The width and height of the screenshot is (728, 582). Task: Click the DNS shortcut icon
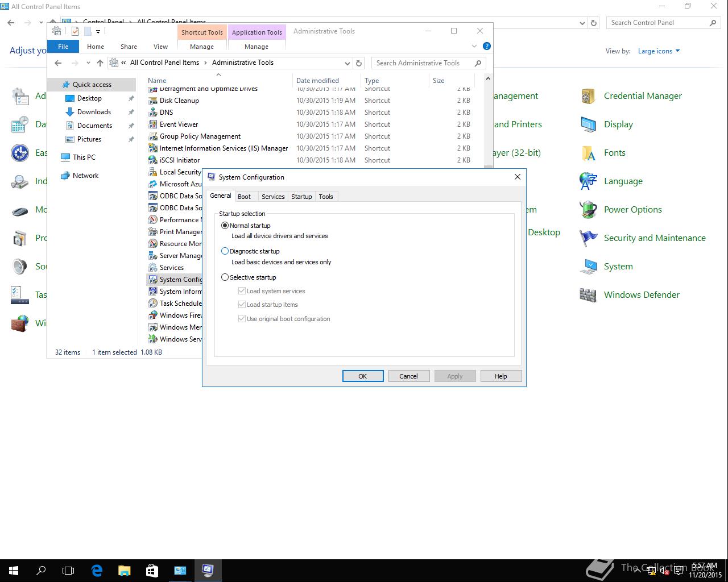(152, 113)
